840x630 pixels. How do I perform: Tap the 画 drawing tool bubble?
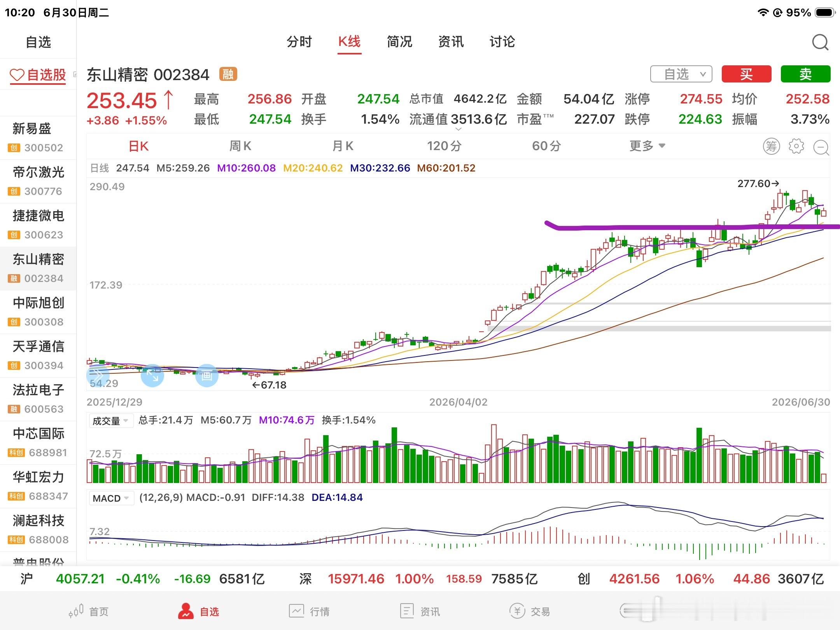(206, 376)
